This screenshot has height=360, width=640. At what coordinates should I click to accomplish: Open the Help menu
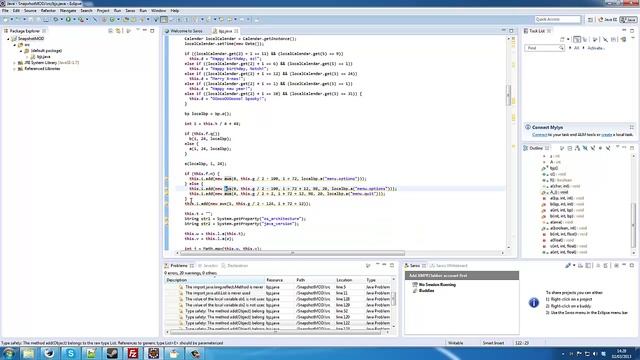coord(175,11)
